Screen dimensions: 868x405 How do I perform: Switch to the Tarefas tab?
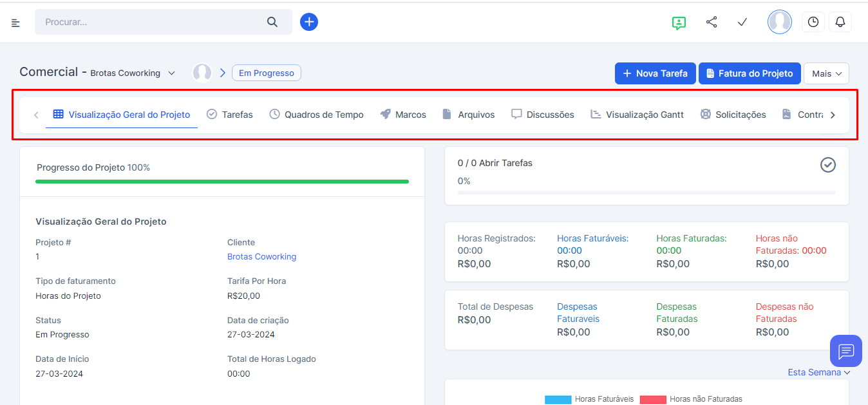[x=230, y=115]
